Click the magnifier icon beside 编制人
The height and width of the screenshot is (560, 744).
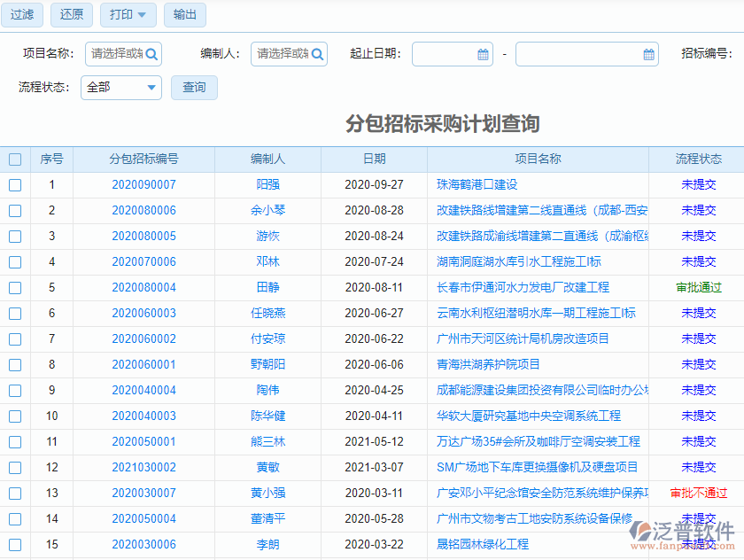(x=317, y=54)
